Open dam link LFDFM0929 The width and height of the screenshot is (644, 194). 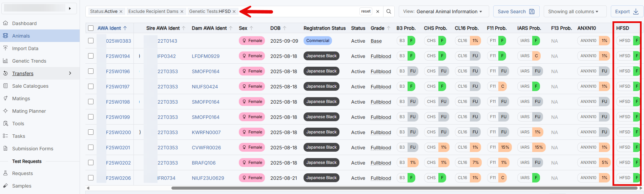pos(206,56)
